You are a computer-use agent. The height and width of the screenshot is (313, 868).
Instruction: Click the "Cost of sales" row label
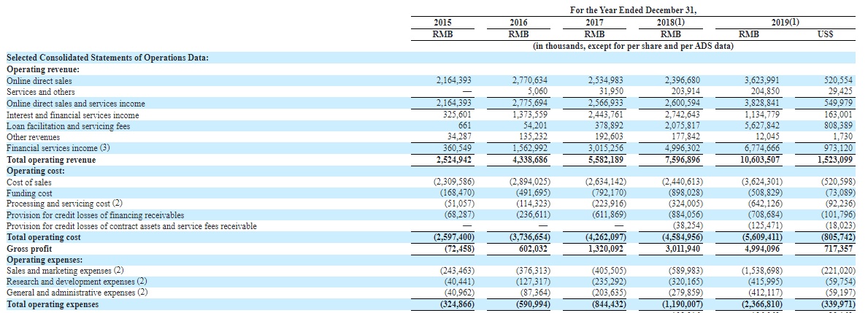pyautogui.click(x=28, y=182)
